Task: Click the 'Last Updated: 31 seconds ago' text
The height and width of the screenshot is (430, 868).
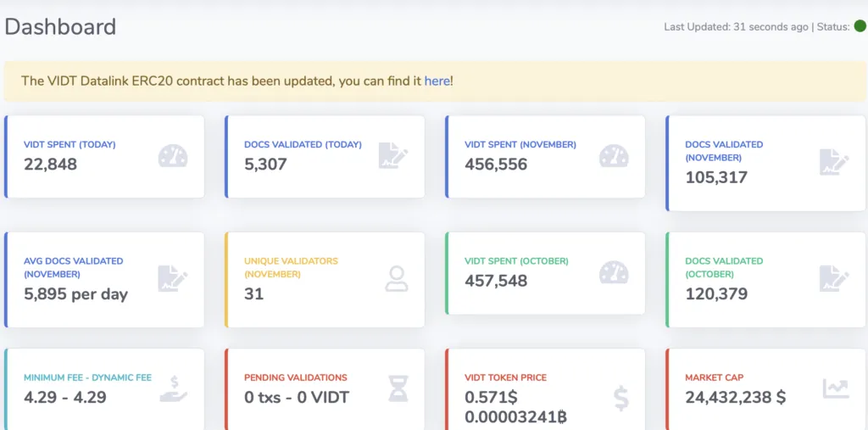Action: click(736, 26)
